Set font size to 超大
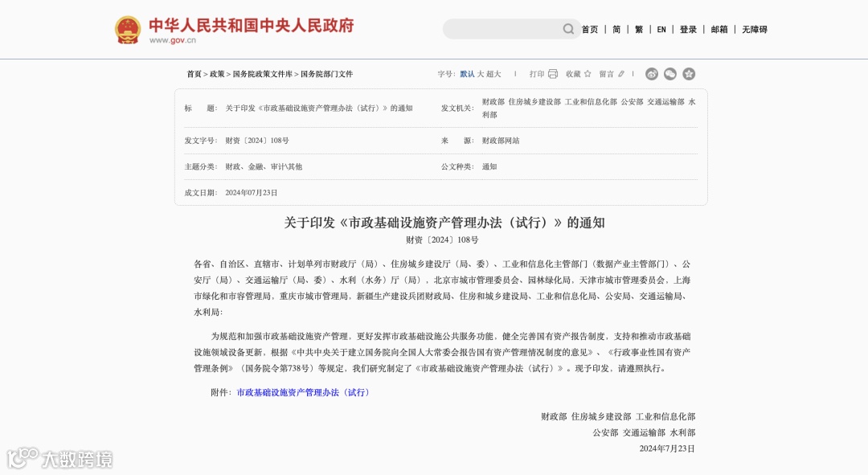Image resolution: width=868 pixels, height=475 pixels. (493, 74)
